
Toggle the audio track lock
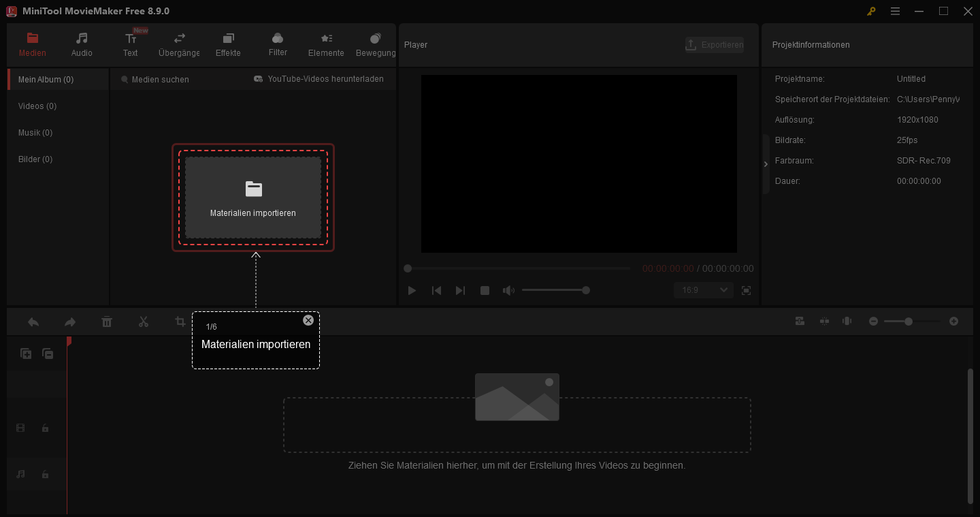tap(45, 474)
